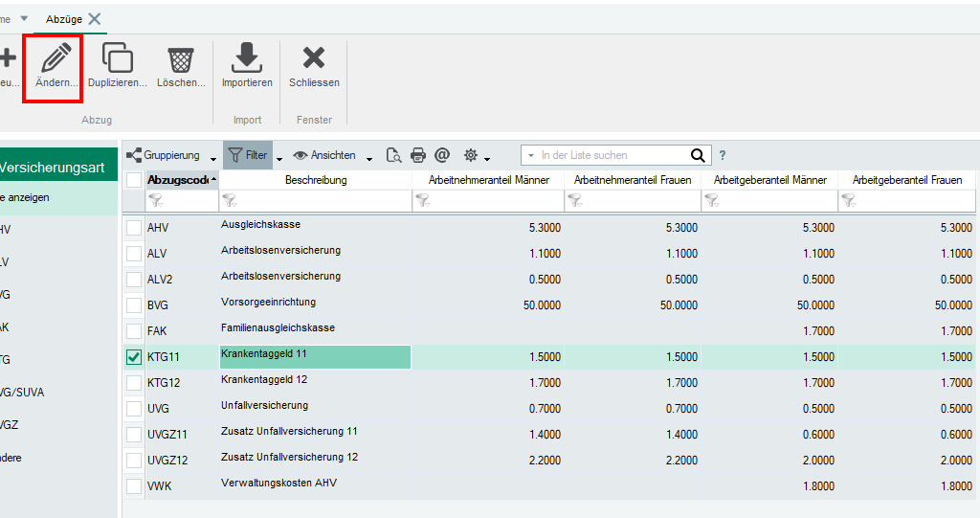Click Arbeitgeberanteil Frauen column header

907,180
